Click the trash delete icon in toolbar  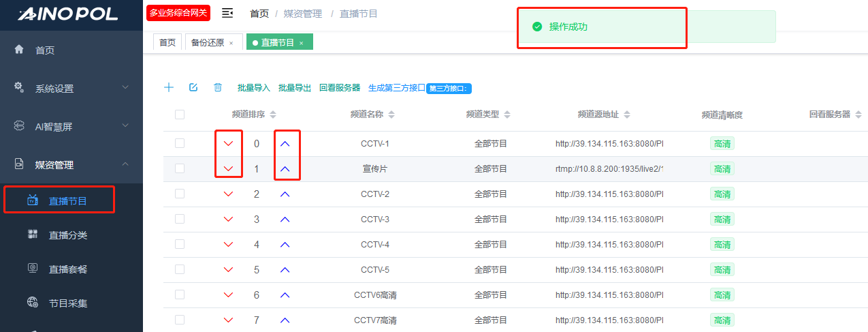coord(218,87)
